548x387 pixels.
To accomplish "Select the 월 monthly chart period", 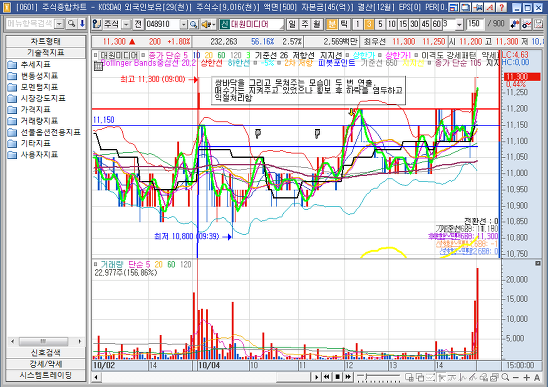I will pyautogui.click(x=317, y=24).
